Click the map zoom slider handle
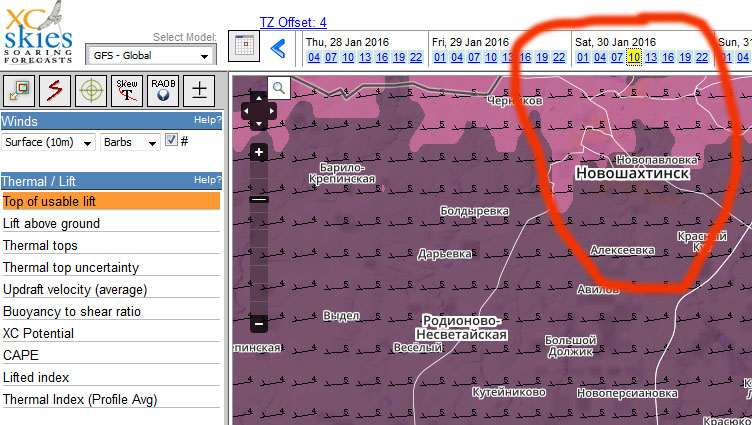 click(259, 200)
